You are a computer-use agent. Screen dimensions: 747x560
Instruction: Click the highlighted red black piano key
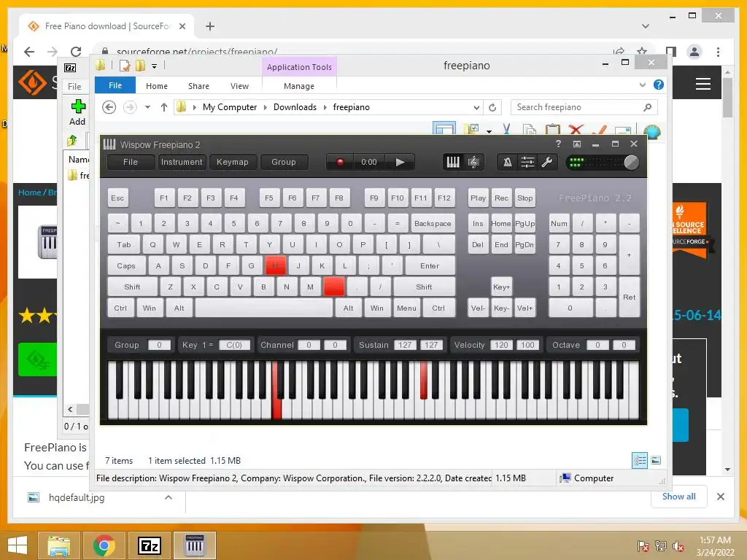pyautogui.click(x=424, y=379)
